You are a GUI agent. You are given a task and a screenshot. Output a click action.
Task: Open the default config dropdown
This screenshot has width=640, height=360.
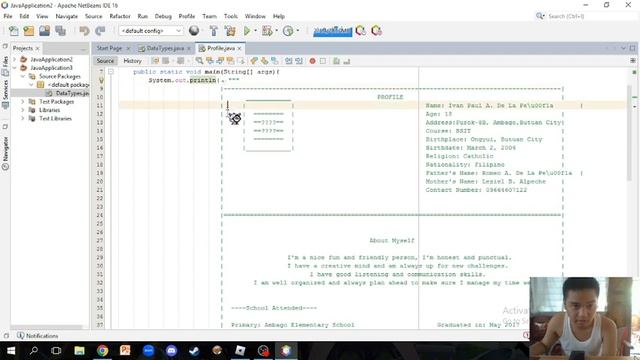pyautogui.click(x=151, y=31)
